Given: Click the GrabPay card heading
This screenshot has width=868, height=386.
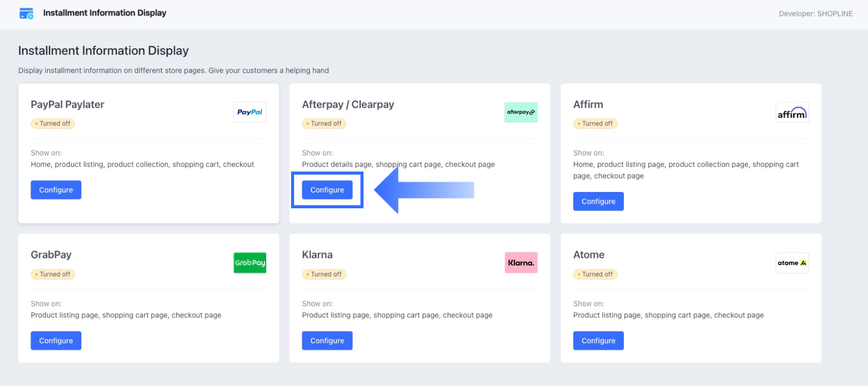Looking at the screenshot, I should (51, 255).
